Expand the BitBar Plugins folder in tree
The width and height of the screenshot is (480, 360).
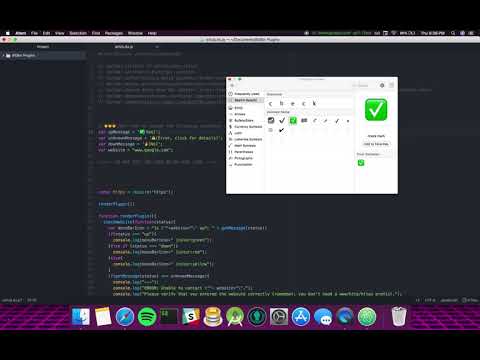pyautogui.click(x=23, y=55)
